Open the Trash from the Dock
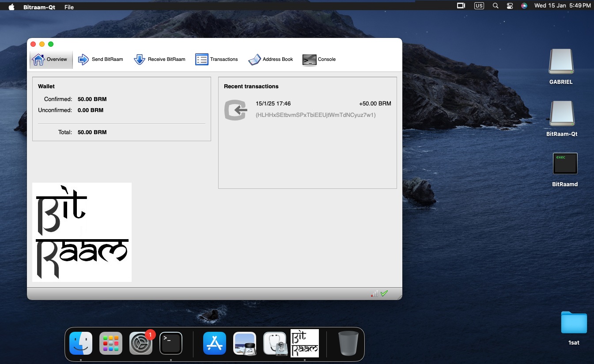The width and height of the screenshot is (594, 364). pyautogui.click(x=348, y=343)
